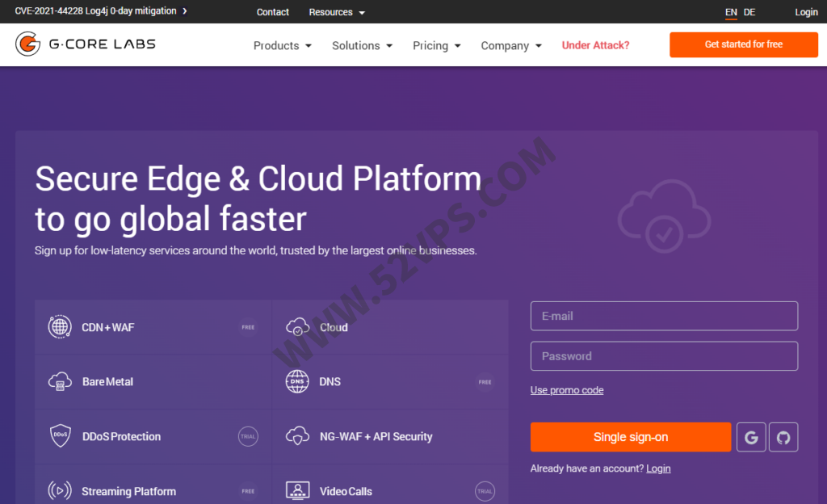Screen dimensions: 827x504
Task: Select the DDoS Protection label
Action: click(121, 436)
